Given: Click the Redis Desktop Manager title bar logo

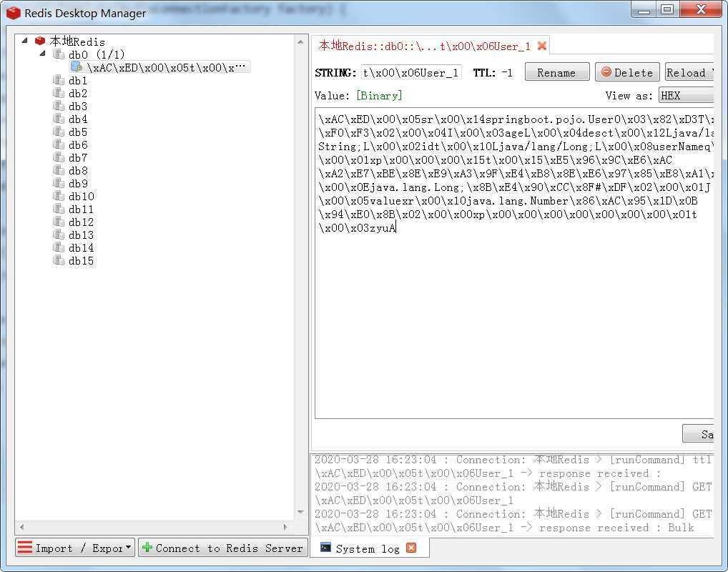Looking at the screenshot, I should 13,13.
